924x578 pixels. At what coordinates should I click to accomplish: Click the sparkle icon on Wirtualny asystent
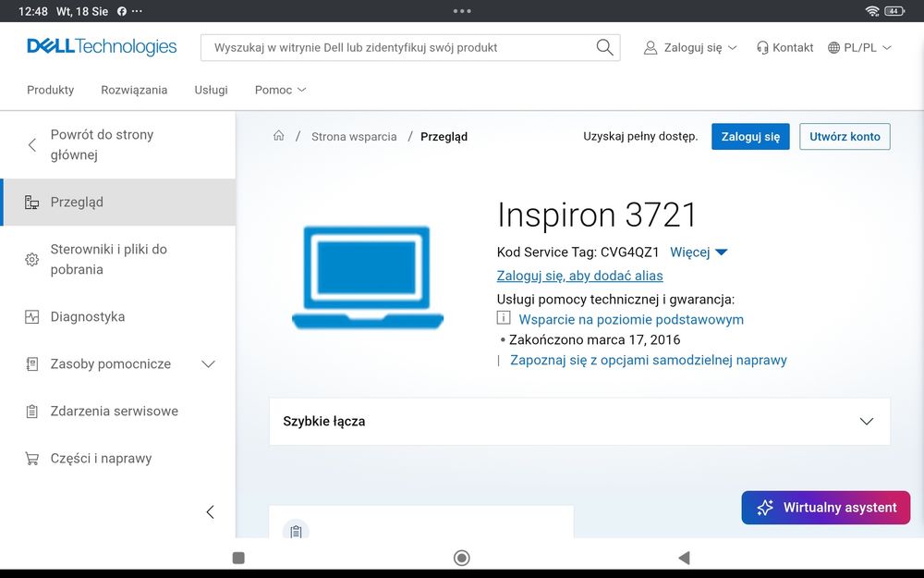click(765, 507)
